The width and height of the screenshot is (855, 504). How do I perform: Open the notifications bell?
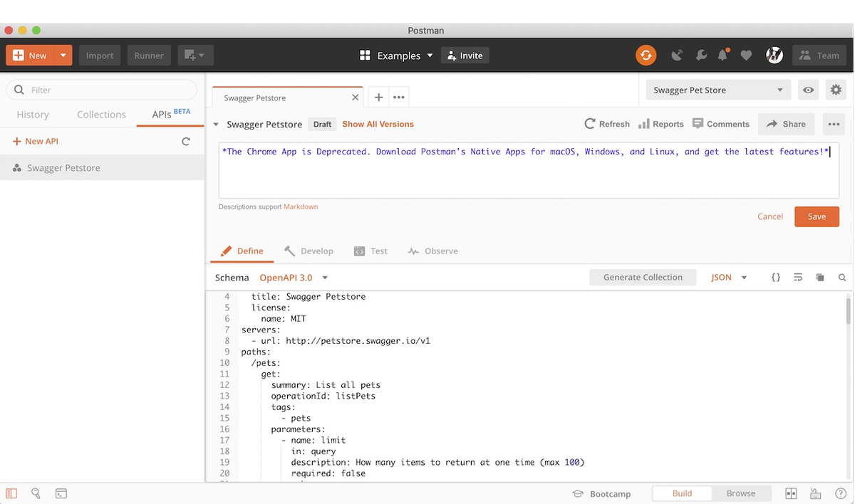(723, 56)
